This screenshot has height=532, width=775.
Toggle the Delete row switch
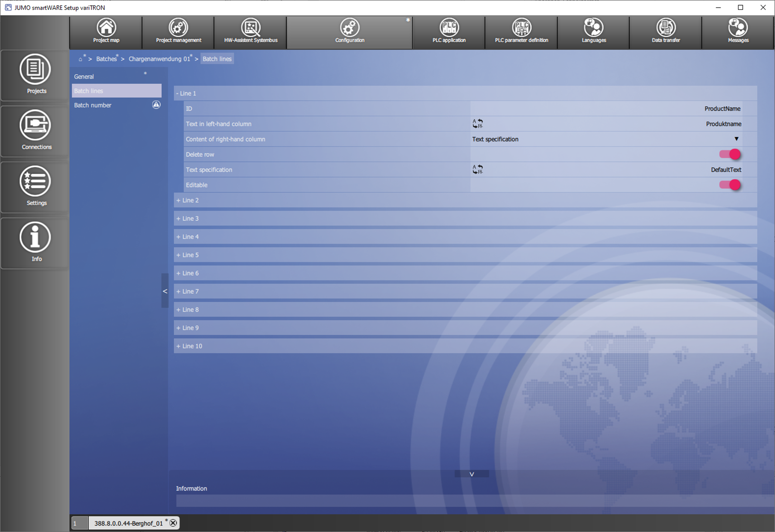click(730, 155)
